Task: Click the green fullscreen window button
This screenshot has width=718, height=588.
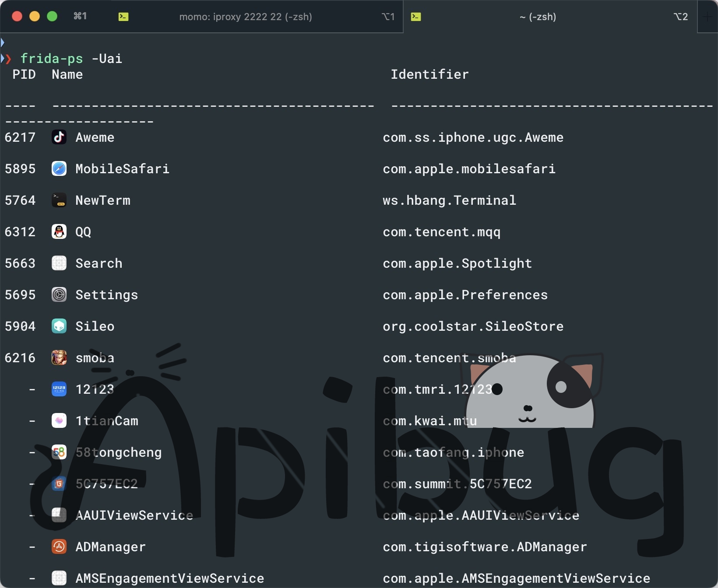Action: pyautogui.click(x=52, y=17)
